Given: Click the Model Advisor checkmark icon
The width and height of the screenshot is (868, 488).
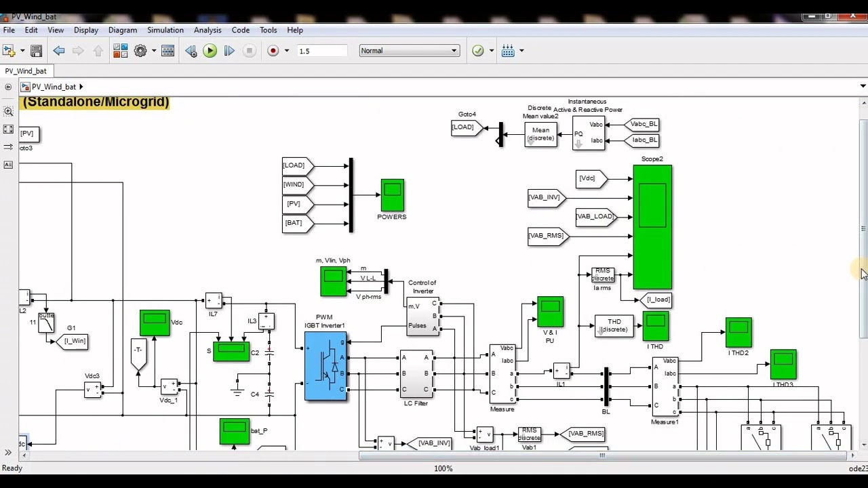Looking at the screenshot, I should [x=478, y=51].
